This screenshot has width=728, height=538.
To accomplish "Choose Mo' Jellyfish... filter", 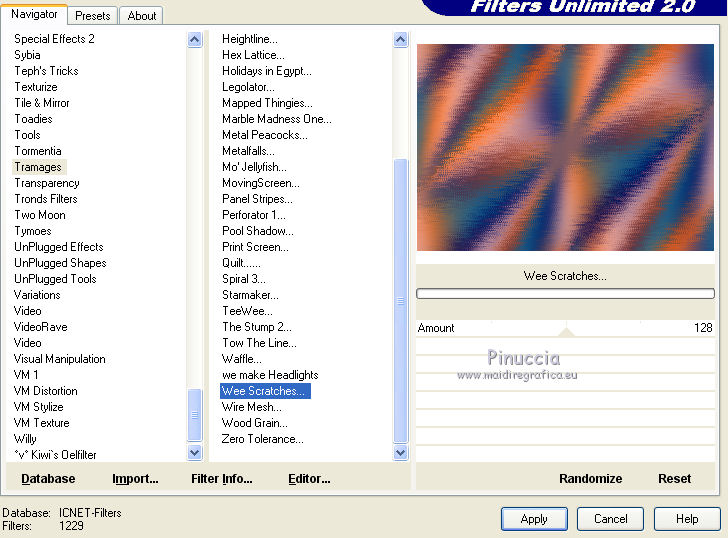I will coord(254,167).
